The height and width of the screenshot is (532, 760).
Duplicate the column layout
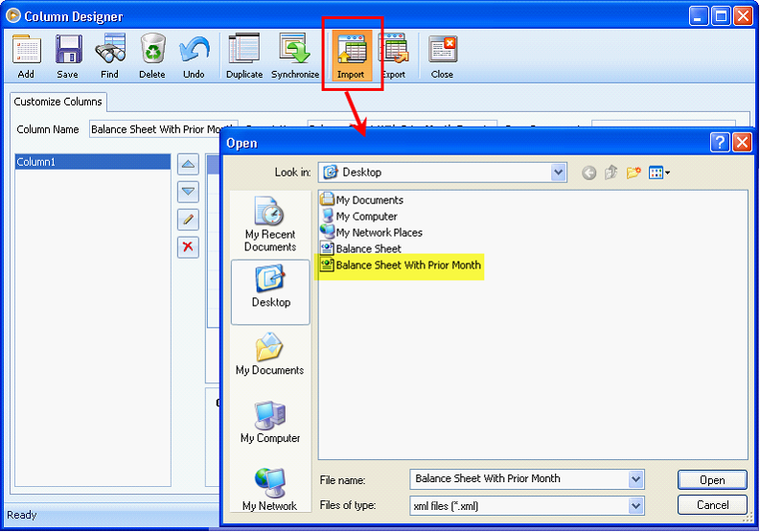pos(244,56)
